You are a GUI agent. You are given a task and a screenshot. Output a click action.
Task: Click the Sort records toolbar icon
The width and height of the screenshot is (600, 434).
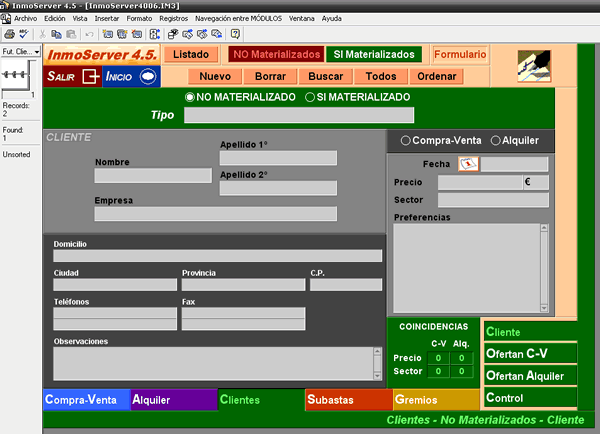pyautogui.click(x=155, y=34)
